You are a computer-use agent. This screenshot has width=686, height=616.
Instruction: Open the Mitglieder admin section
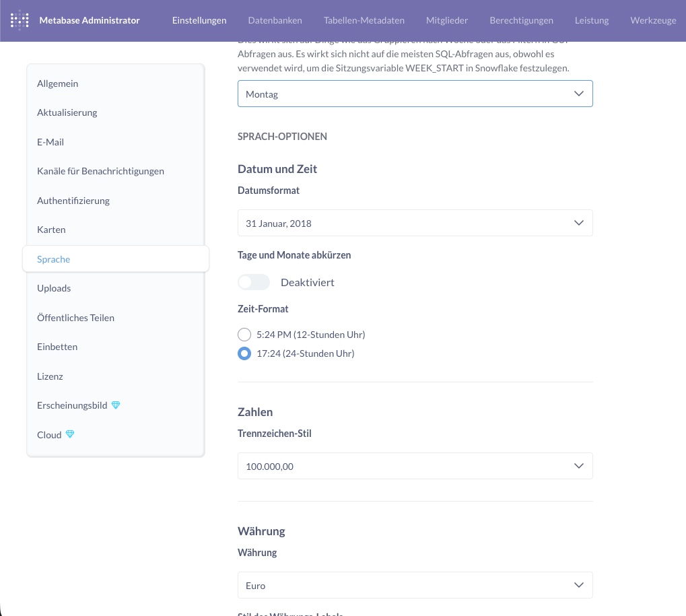pos(447,20)
